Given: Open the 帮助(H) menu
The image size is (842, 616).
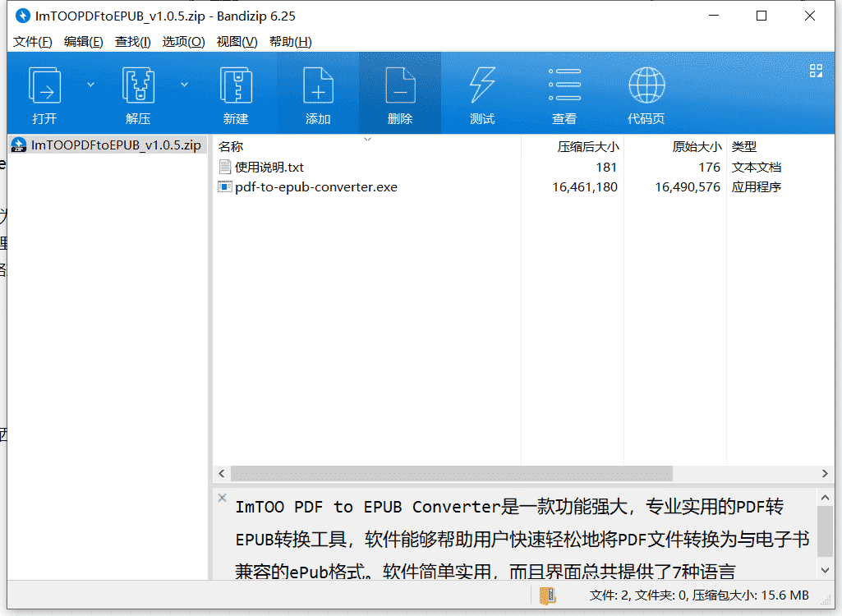Looking at the screenshot, I should tap(291, 42).
